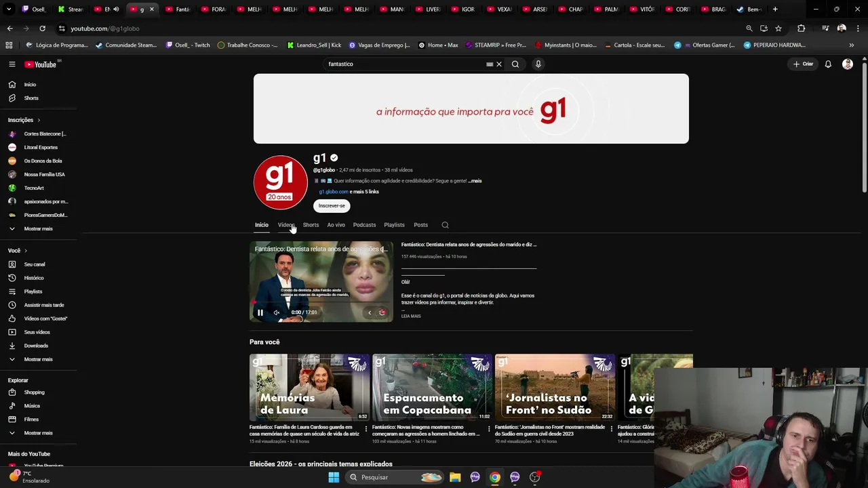Subscribe to the g1 channel
The image size is (868, 488).
pos(332,206)
